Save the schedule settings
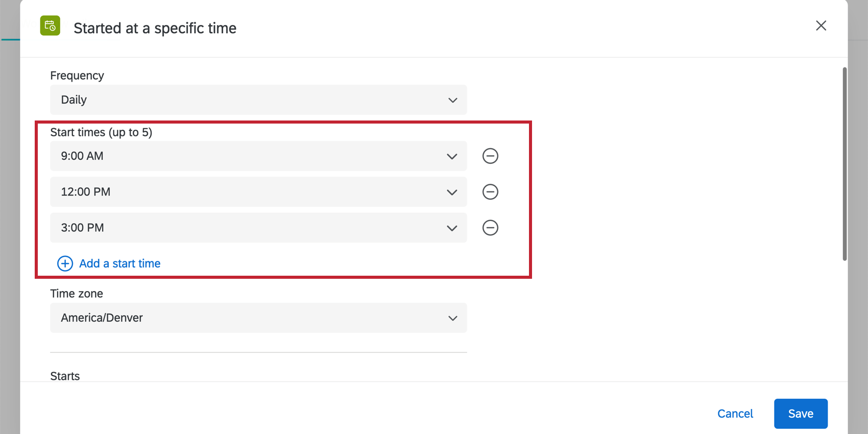This screenshot has height=434, width=868. click(801, 414)
